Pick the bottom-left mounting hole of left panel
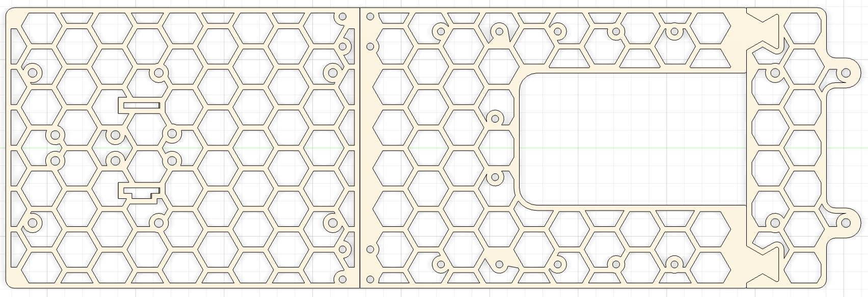This screenshot has height=297, width=868. click(34, 223)
